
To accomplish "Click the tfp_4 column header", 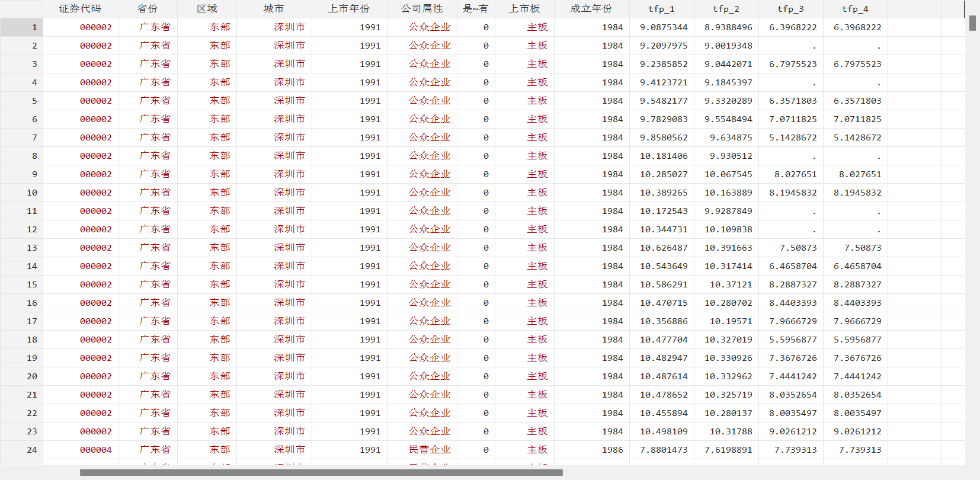I will pyautogui.click(x=855, y=9).
